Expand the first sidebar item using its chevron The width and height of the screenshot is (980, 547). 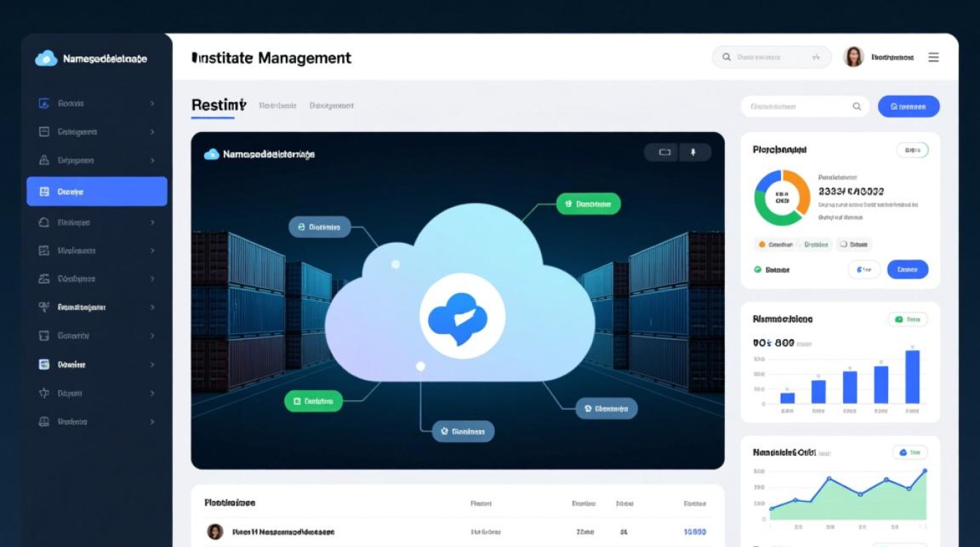(152, 104)
